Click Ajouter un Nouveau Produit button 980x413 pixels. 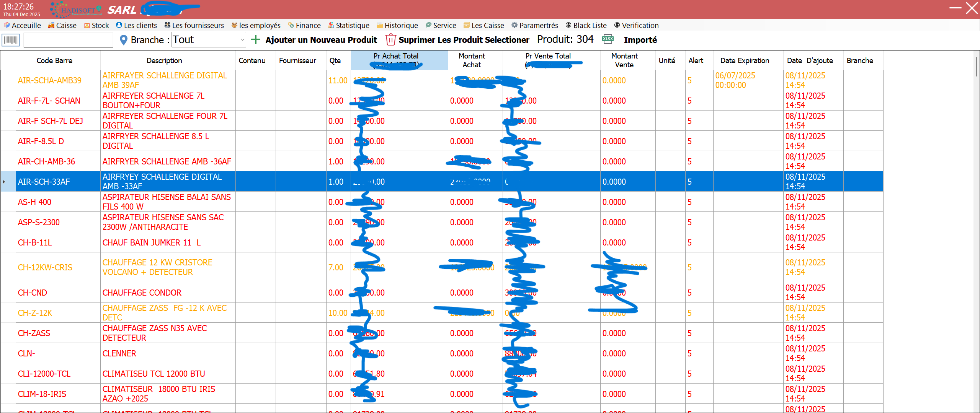click(x=321, y=40)
